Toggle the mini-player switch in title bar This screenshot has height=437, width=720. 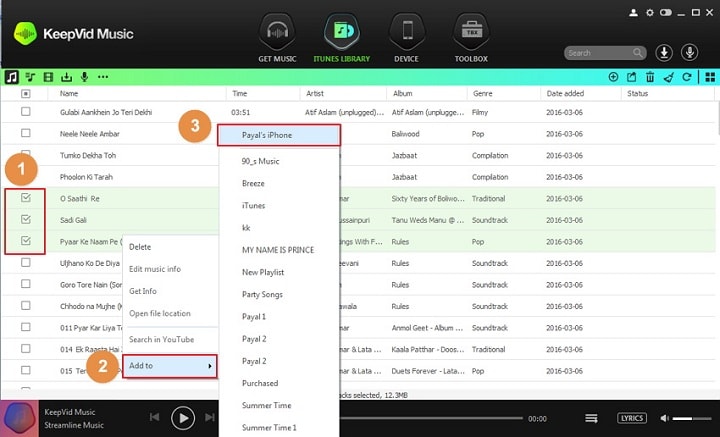click(665, 13)
